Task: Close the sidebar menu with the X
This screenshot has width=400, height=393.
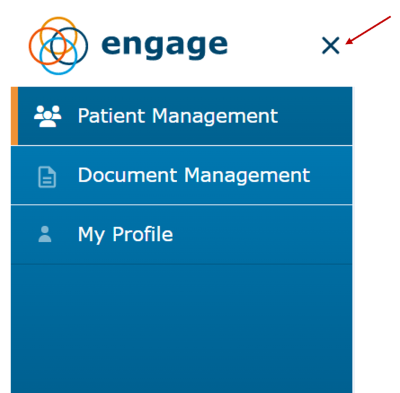Action: [331, 46]
